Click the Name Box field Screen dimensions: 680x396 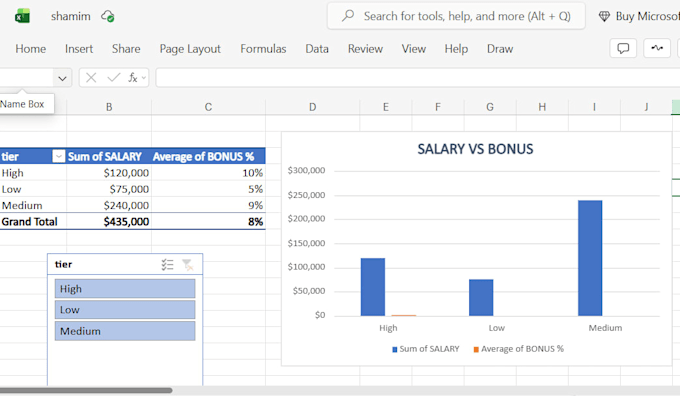pyautogui.click(x=26, y=78)
